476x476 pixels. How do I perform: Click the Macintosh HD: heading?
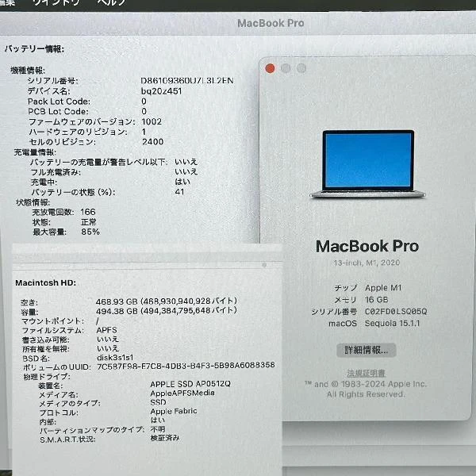45,283
